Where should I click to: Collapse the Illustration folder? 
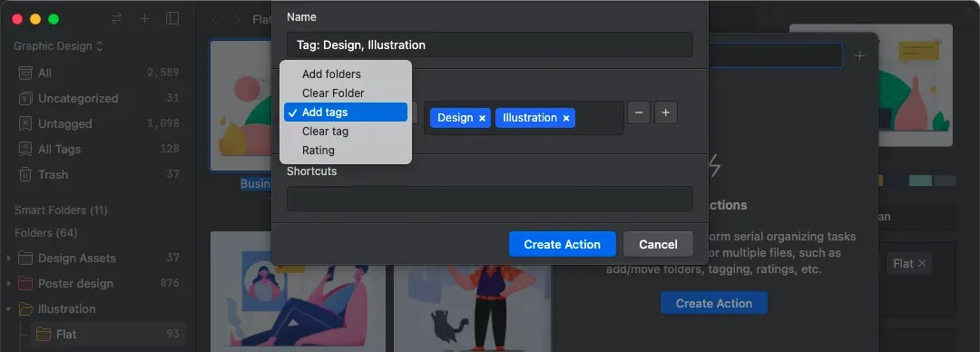pyautogui.click(x=8, y=308)
